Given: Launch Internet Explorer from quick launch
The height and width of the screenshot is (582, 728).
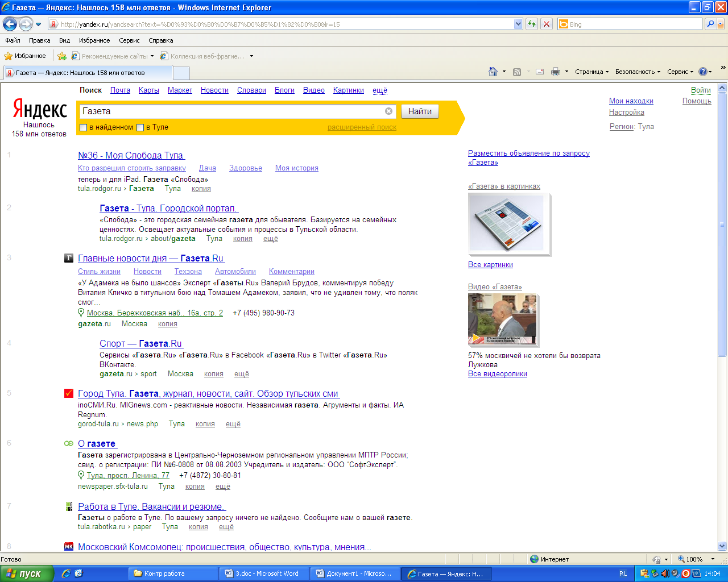Looking at the screenshot, I should pos(66,573).
